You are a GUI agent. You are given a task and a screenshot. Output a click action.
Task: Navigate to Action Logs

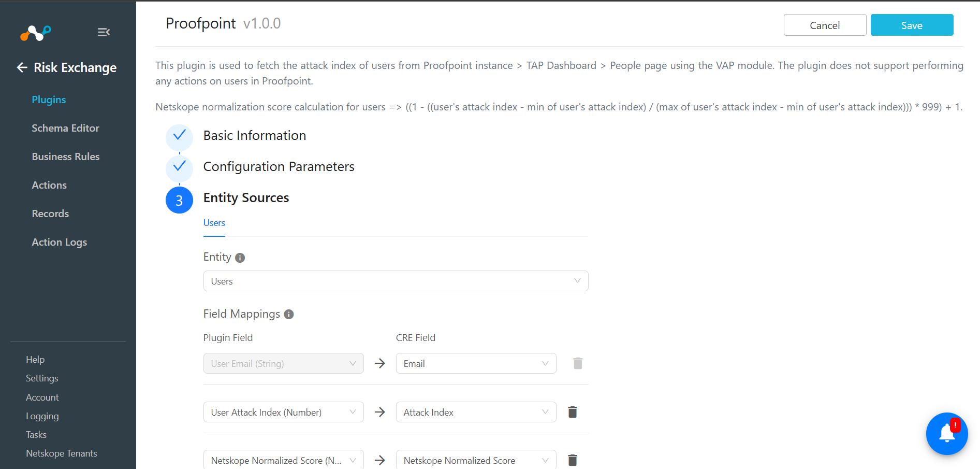(60, 242)
